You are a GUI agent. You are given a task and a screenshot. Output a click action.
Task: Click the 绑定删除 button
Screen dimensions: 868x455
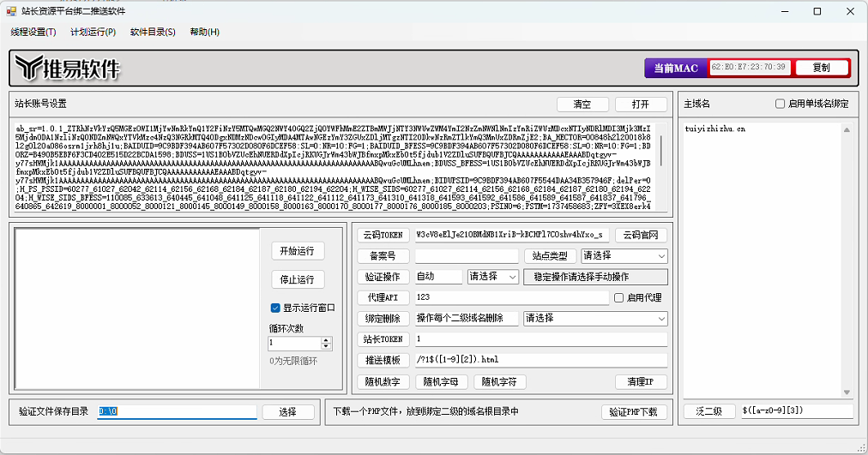pyautogui.click(x=383, y=319)
